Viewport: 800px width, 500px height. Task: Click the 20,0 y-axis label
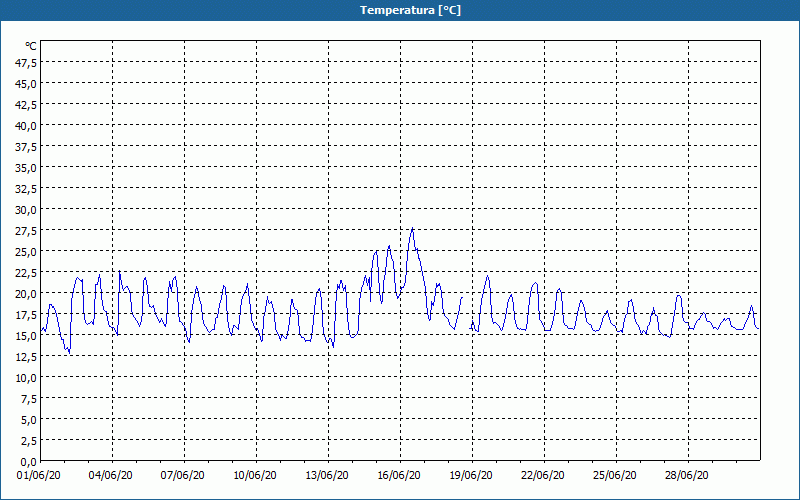point(26,294)
